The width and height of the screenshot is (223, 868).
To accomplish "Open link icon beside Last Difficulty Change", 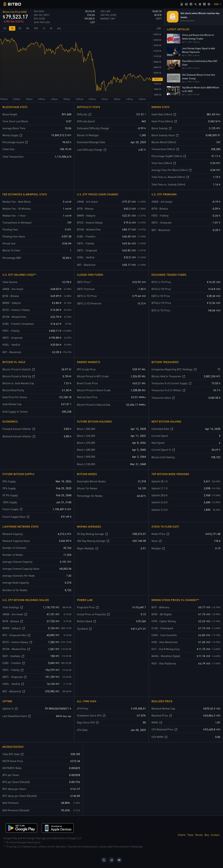I will [x=105, y=150].
